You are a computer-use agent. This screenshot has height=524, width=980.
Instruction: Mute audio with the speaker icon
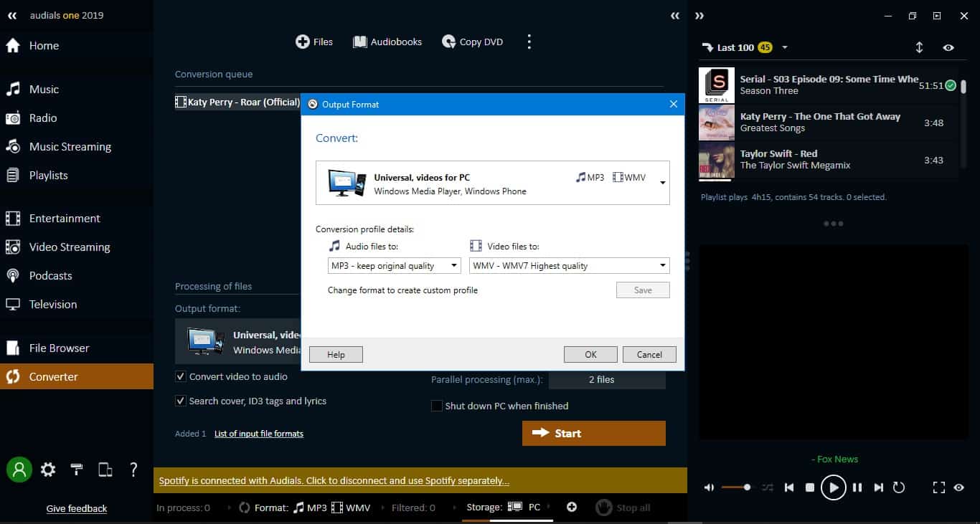(x=709, y=487)
